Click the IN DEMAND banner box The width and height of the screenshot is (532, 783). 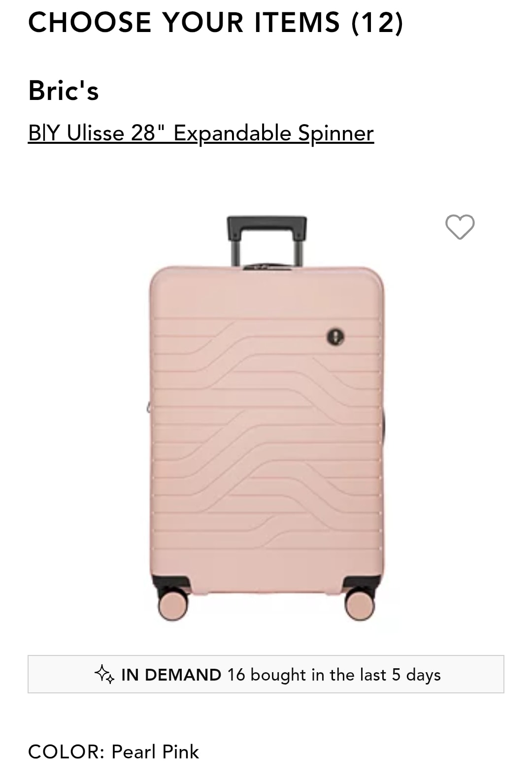(x=266, y=674)
